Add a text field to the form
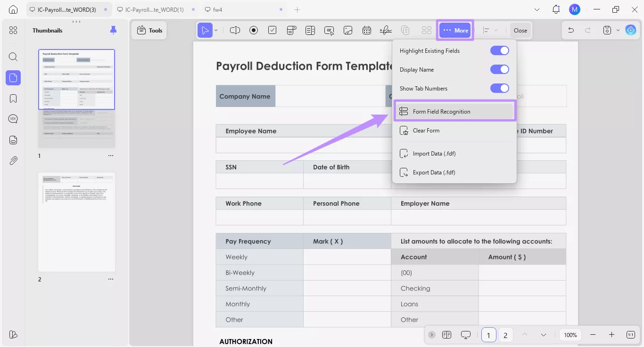The width and height of the screenshot is (644, 347). (234, 30)
